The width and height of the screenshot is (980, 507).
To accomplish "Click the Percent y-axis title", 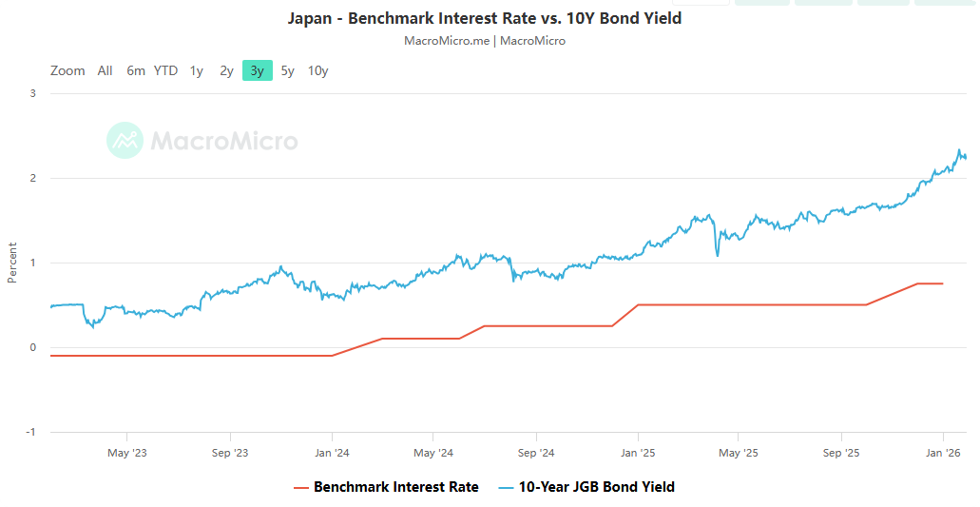I will coord(12,263).
